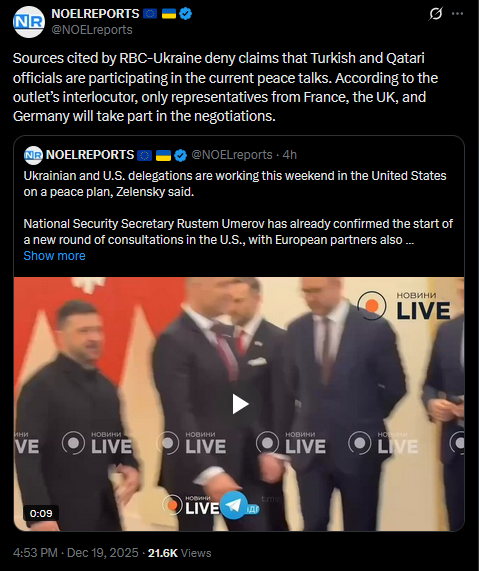Viewport: 479px width, 571px height.
Task: Click the Ukraine flag emoji in header
Action: coord(168,14)
